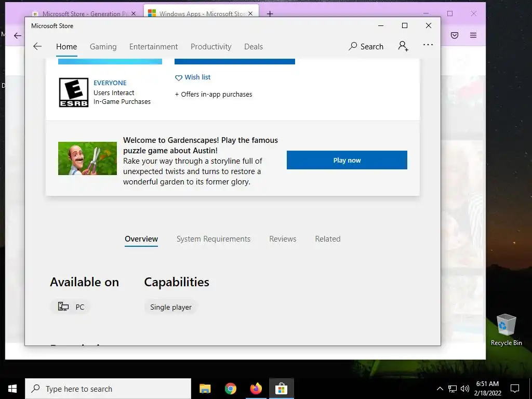Viewport: 532px width, 399px height.
Task: Open the Reviews tab
Action: coord(283,239)
